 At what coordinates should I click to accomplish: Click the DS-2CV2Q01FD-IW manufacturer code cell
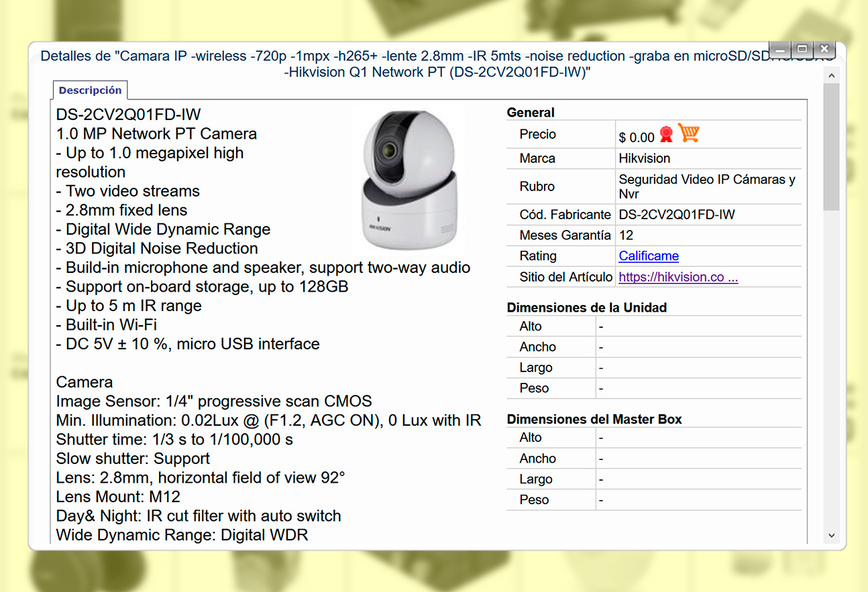(677, 215)
